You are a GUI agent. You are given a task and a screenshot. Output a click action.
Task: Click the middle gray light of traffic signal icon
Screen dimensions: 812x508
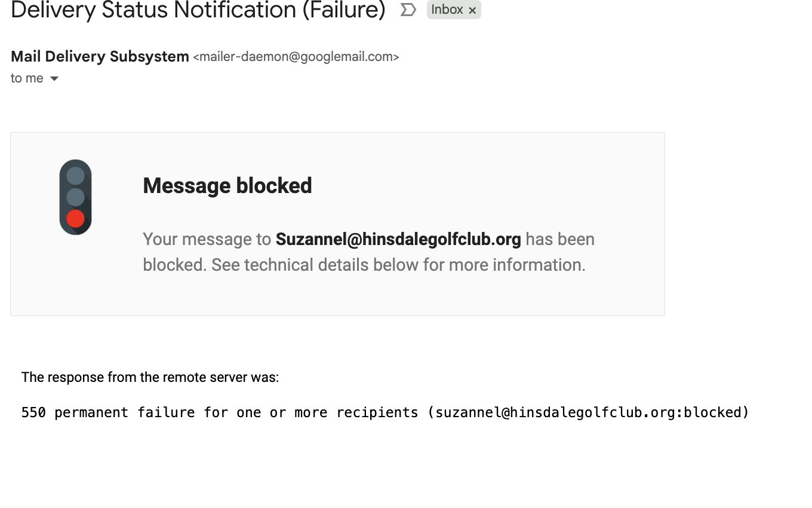[75, 197]
